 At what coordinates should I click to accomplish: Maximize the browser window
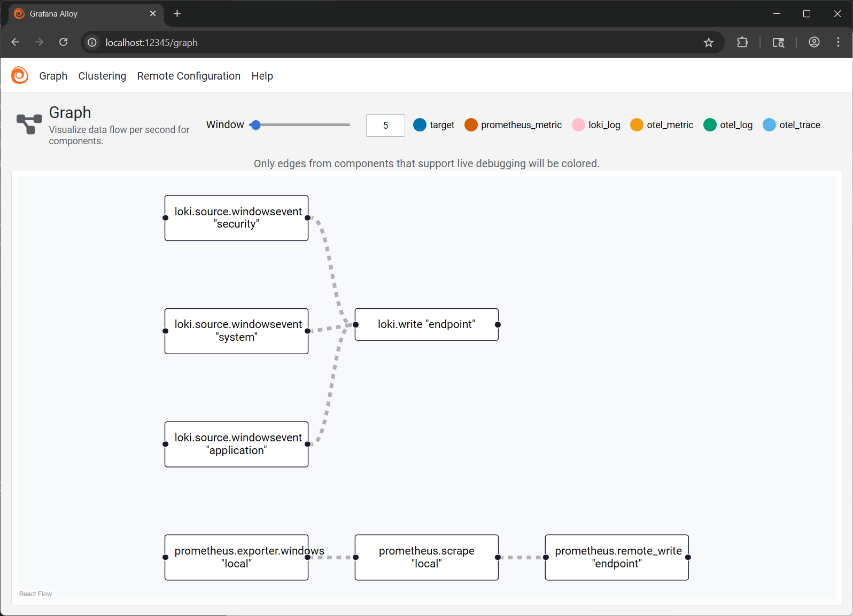click(807, 14)
